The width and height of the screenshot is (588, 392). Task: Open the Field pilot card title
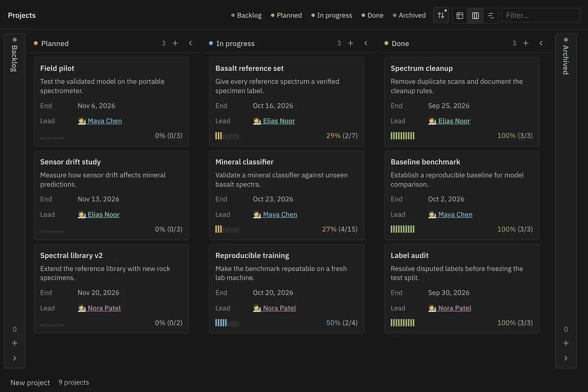point(57,68)
